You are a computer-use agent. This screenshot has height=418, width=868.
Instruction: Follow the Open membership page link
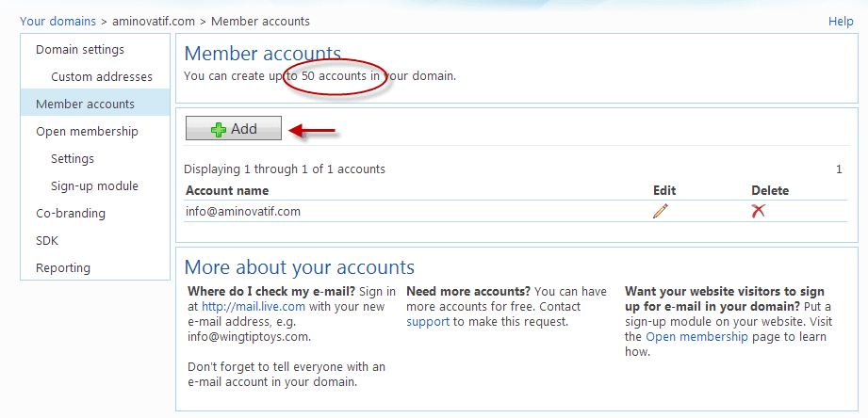pyautogui.click(x=697, y=336)
